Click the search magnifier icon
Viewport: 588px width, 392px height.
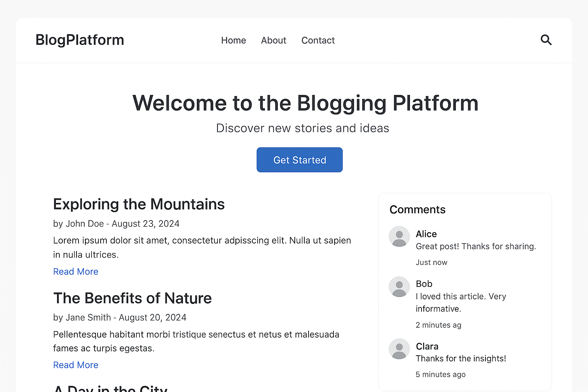(x=546, y=40)
